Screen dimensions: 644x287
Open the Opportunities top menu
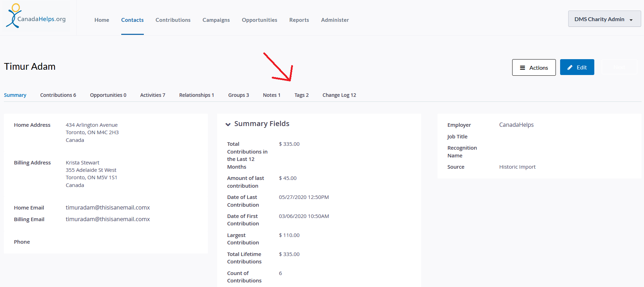point(259,20)
